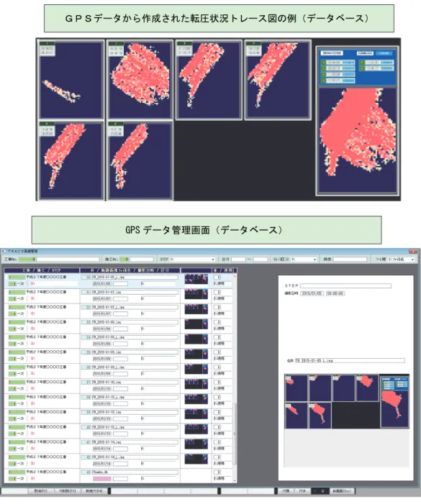Select the Thumbs.db file name field
The height and width of the screenshot is (504, 421).
(x=135, y=472)
